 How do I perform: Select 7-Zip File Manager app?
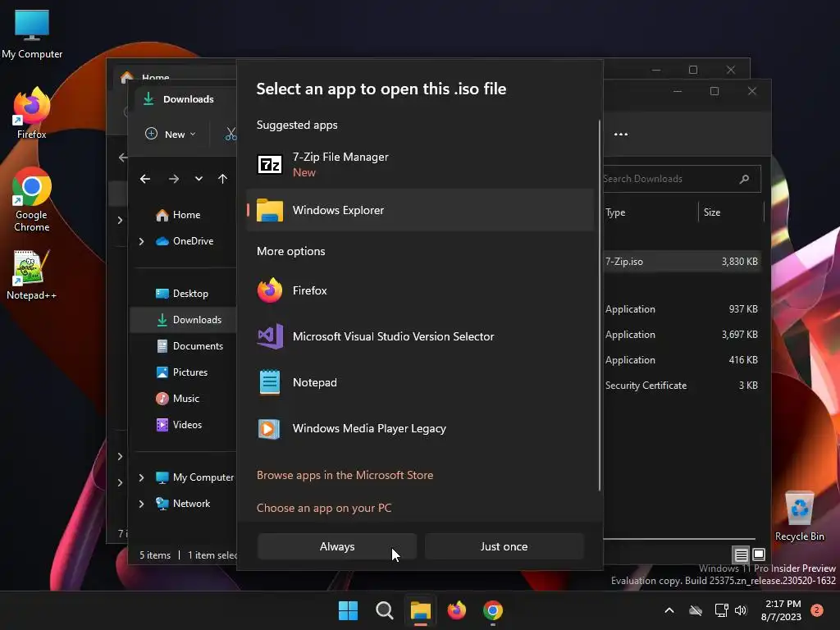420,164
